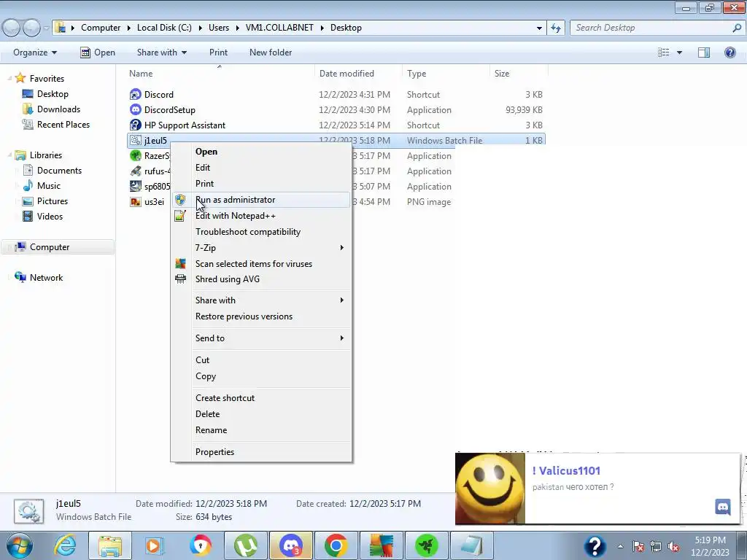Click the HP Support question mark tray icon

pos(595,546)
